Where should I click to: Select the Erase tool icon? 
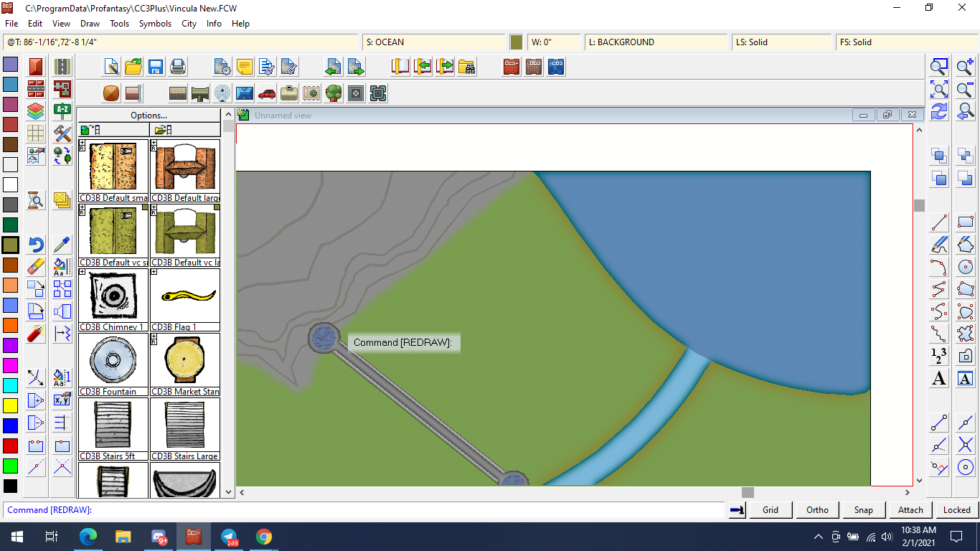[36, 267]
